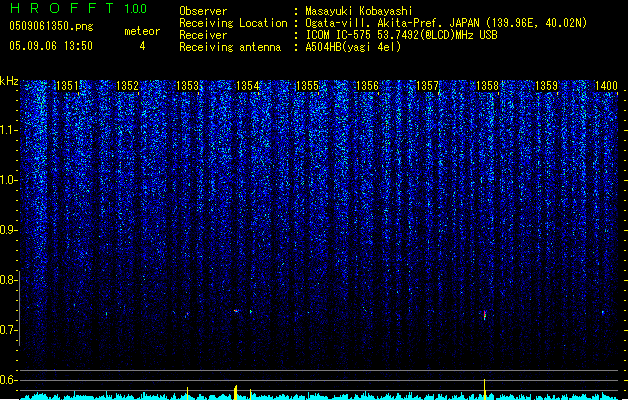
Task: Click the kHz axis unit label
Action: pyautogui.click(x=9, y=81)
